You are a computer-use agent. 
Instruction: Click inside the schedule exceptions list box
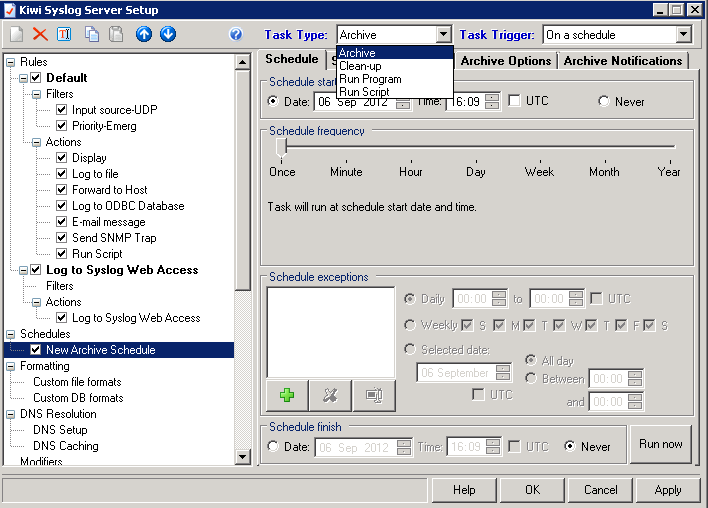click(x=331, y=332)
